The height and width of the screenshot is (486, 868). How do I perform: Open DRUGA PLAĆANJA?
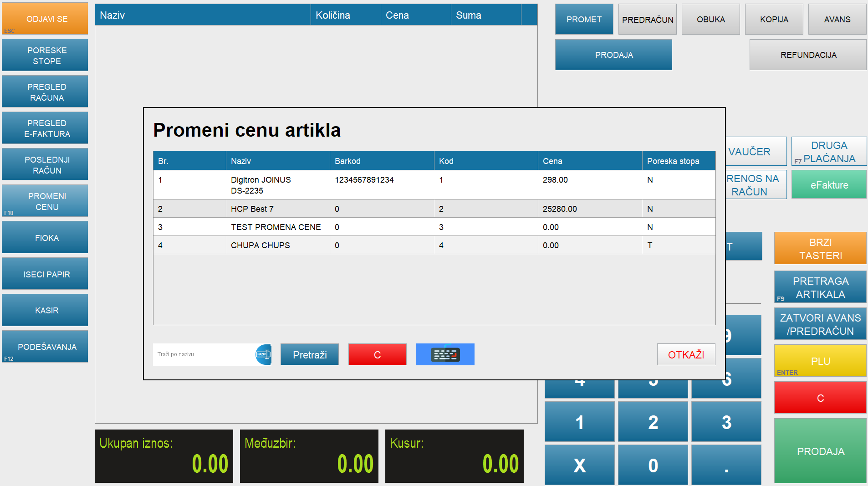point(829,151)
